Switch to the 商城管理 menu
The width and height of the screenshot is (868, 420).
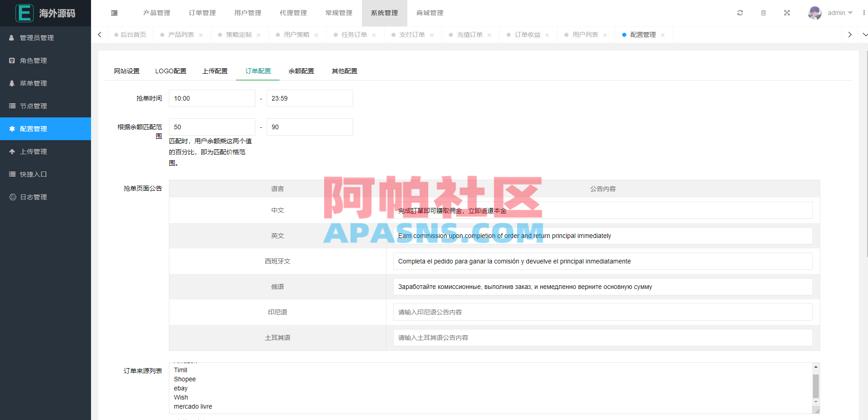click(429, 13)
